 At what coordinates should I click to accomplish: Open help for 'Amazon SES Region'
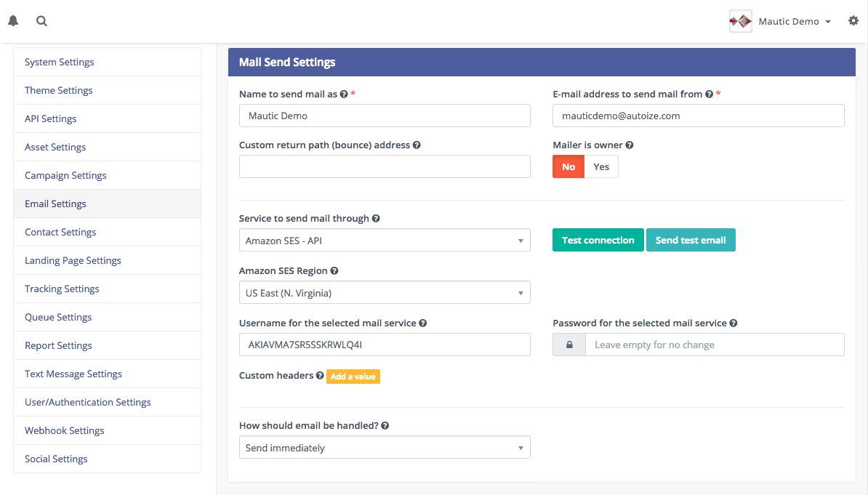click(x=334, y=270)
